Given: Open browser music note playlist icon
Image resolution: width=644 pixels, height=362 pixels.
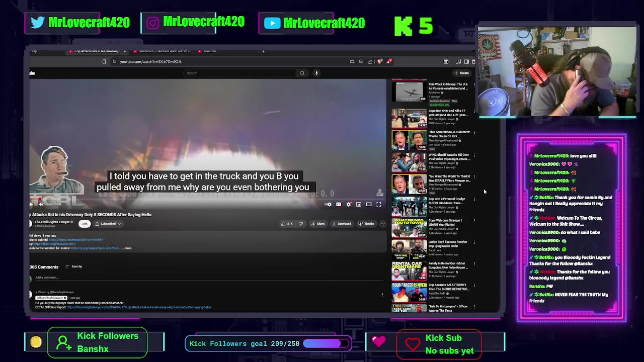Looking at the screenshot, I should pos(458,62).
